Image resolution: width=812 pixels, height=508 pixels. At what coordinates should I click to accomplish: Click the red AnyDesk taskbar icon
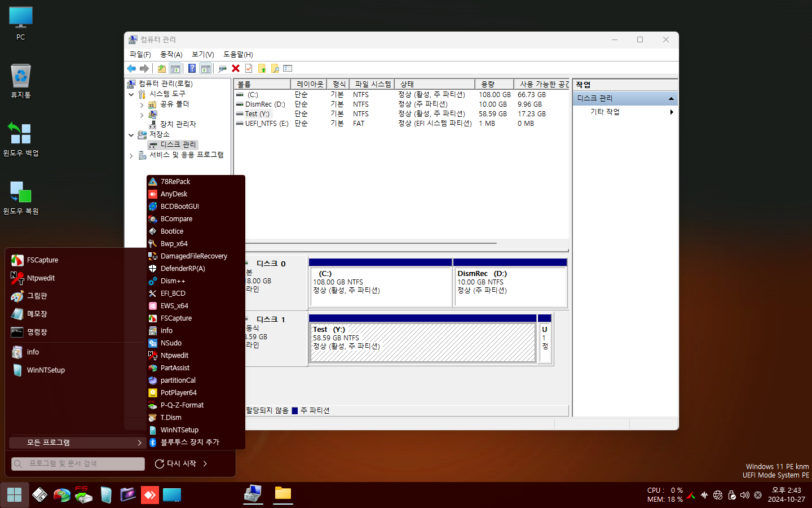tap(149, 495)
